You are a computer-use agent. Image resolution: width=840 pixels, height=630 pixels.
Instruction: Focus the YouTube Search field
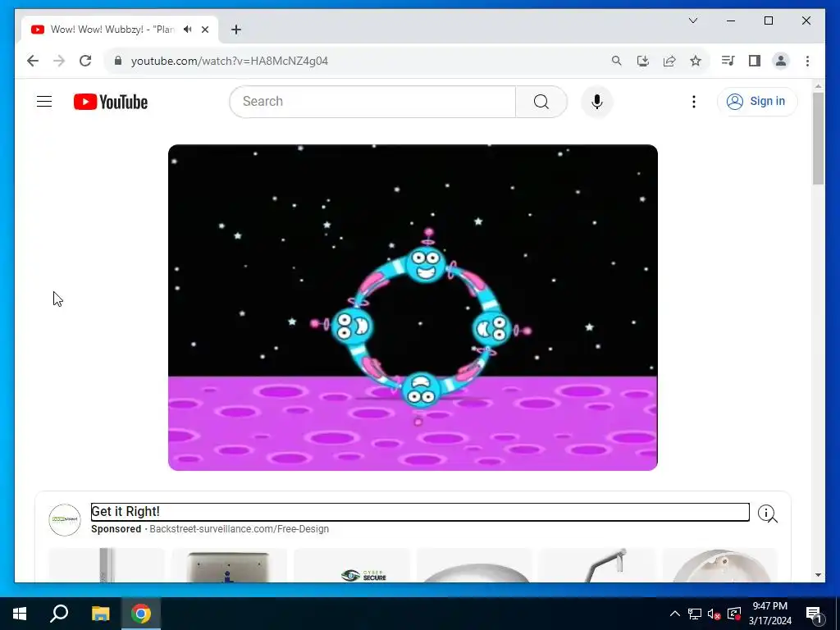pos(373,101)
